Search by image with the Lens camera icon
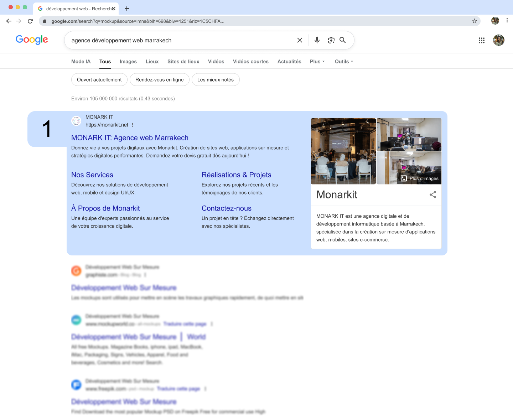 [331, 40]
